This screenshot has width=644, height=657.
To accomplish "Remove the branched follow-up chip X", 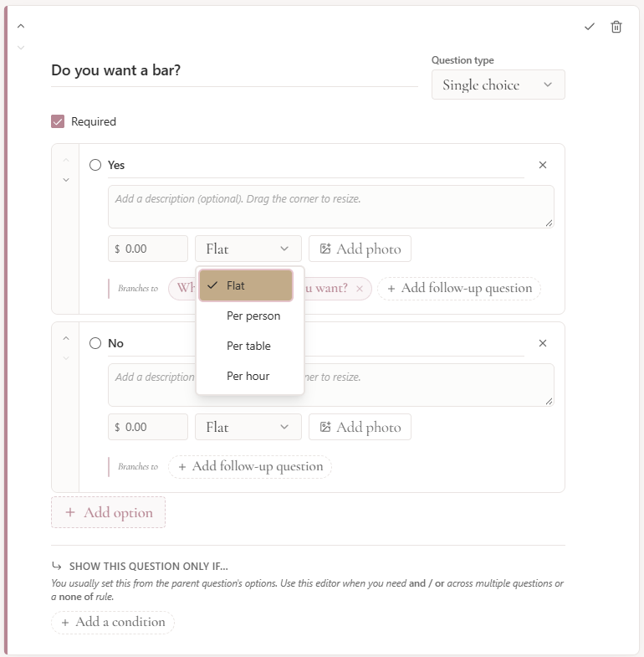I will (x=360, y=289).
